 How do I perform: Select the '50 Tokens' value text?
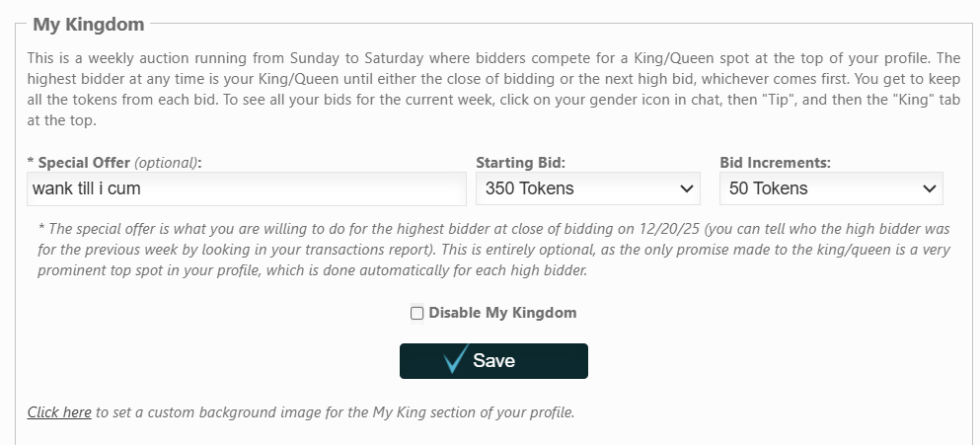(769, 188)
